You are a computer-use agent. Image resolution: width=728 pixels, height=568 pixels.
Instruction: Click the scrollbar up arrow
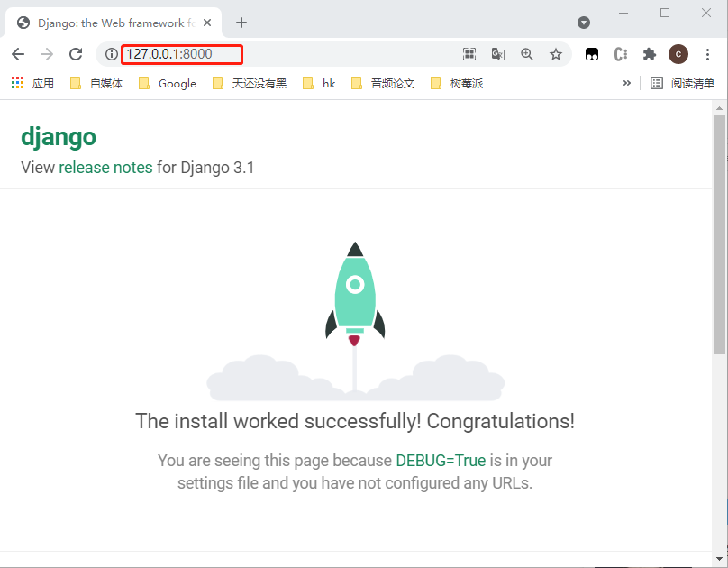click(719, 108)
